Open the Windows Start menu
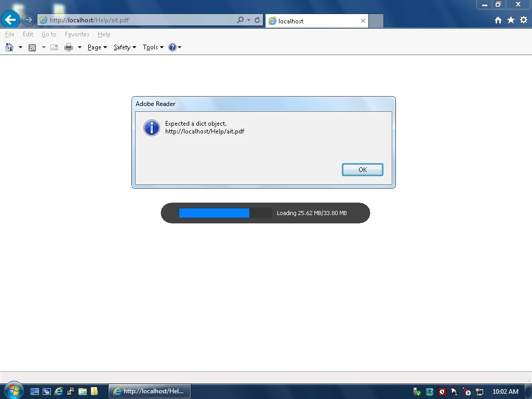The height and width of the screenshot is (399, 532). (x=14, y=390)
